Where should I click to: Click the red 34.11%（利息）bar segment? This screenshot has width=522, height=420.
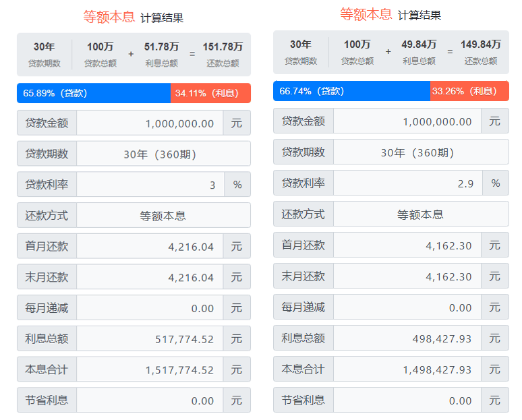(210, 93)
